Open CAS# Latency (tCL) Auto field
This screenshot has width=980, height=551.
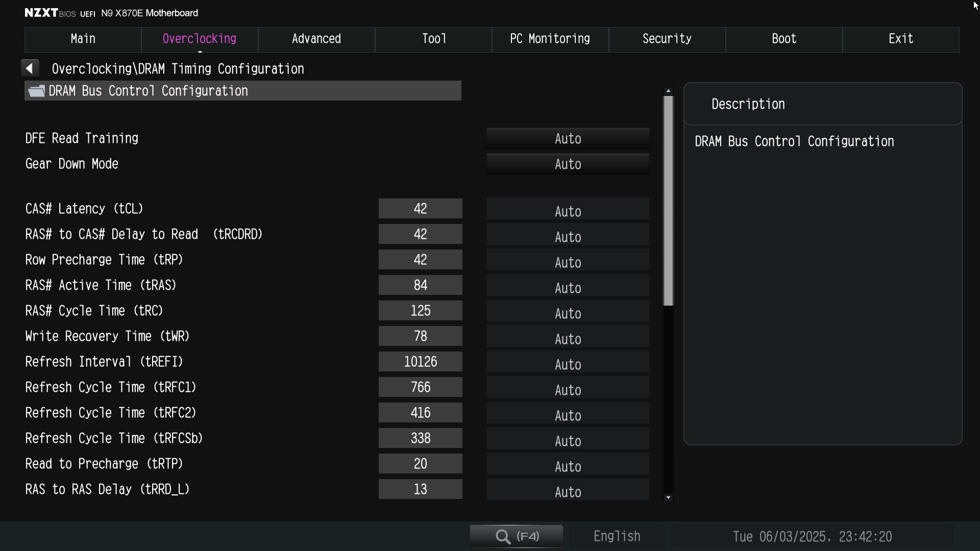(568, 211)
